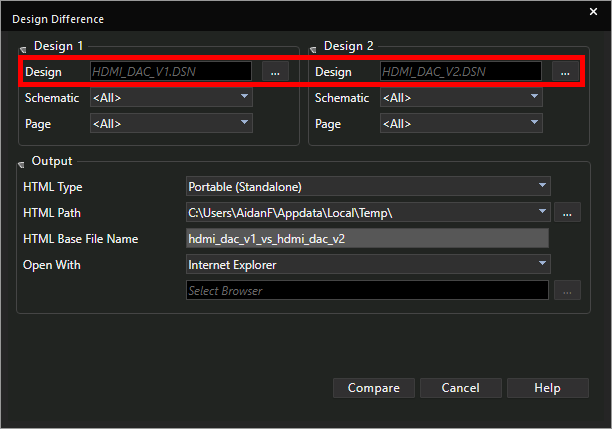Click the Select Browser text field
Screen dimensions: 612x429
[367, 290]
